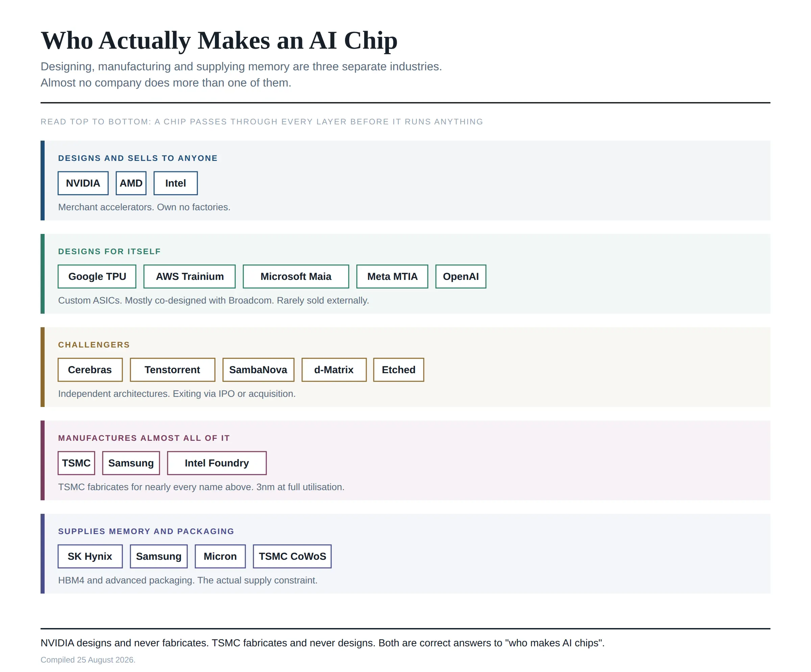Select the Tenstorrent box

click(173, 369)
